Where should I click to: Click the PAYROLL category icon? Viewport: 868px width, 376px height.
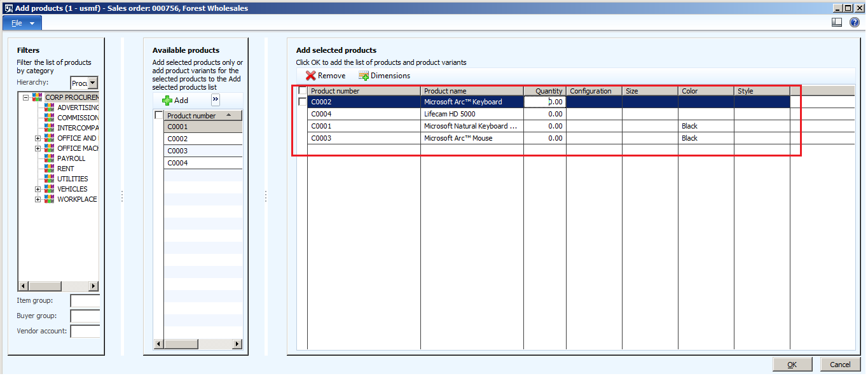pyautogui.click(x=49, y=158)
